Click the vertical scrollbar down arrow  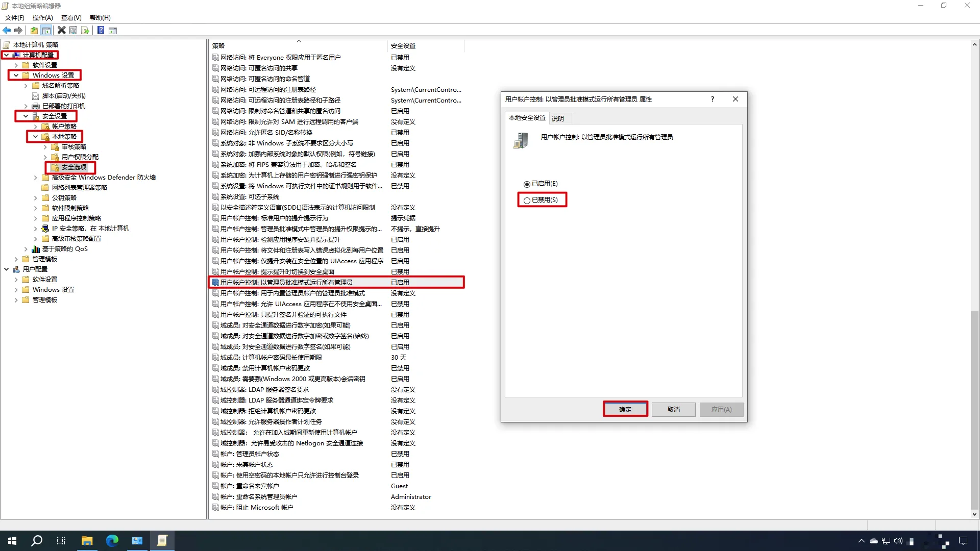974,514
